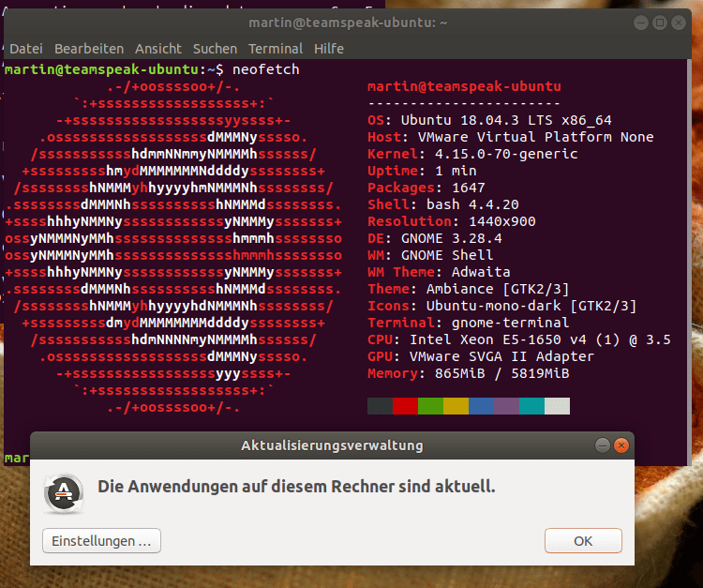Viewport: 703px width, 588px height.
Task: Open the Bearbeiten menu
Action: tap(89, 49)
